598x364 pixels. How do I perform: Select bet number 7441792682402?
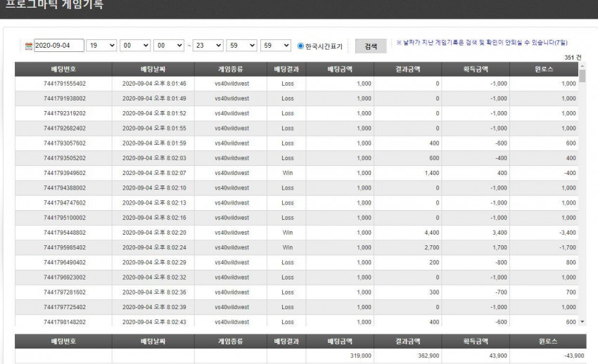(x=65, y=129)
